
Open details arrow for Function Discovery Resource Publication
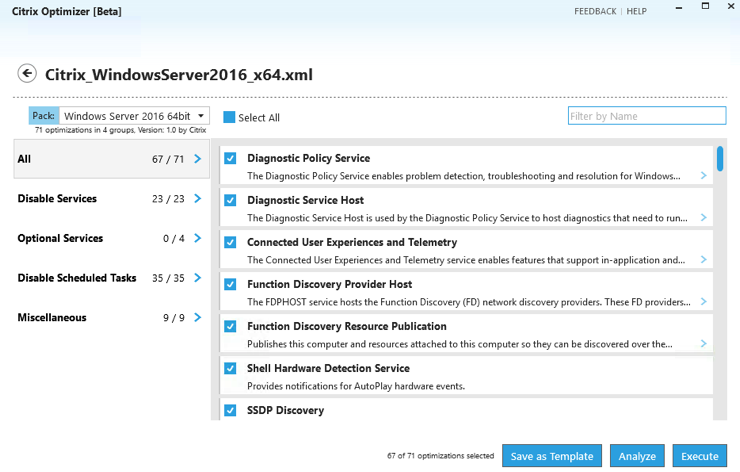(704, 344)
